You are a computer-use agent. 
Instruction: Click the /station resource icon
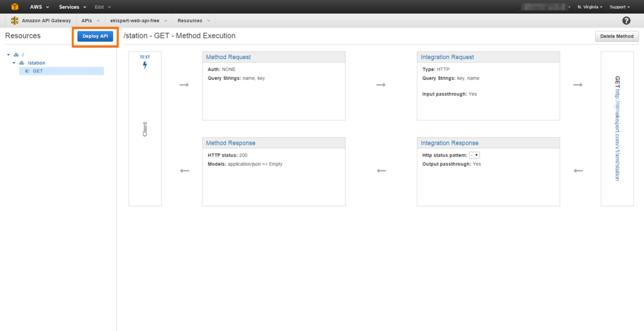click(x=22, y=63)
